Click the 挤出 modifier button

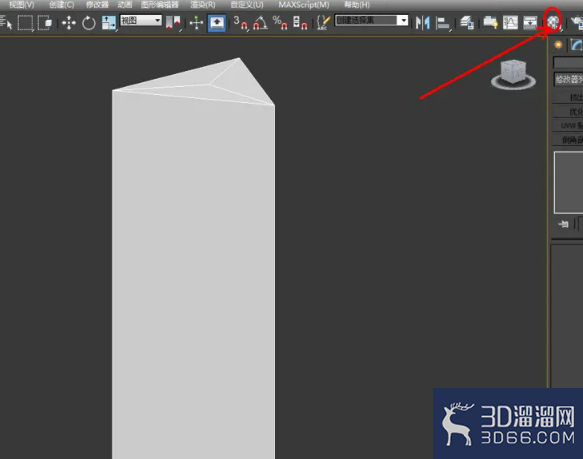tap(568, 97)
